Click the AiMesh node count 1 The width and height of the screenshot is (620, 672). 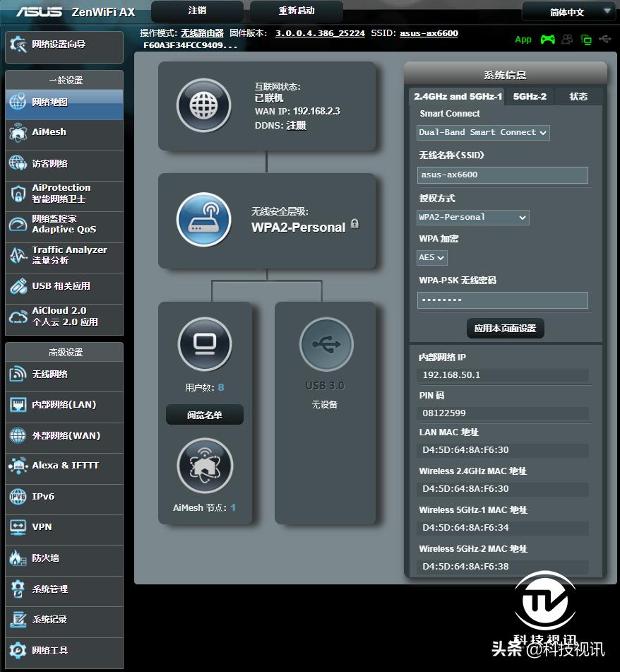click(233, 507)
